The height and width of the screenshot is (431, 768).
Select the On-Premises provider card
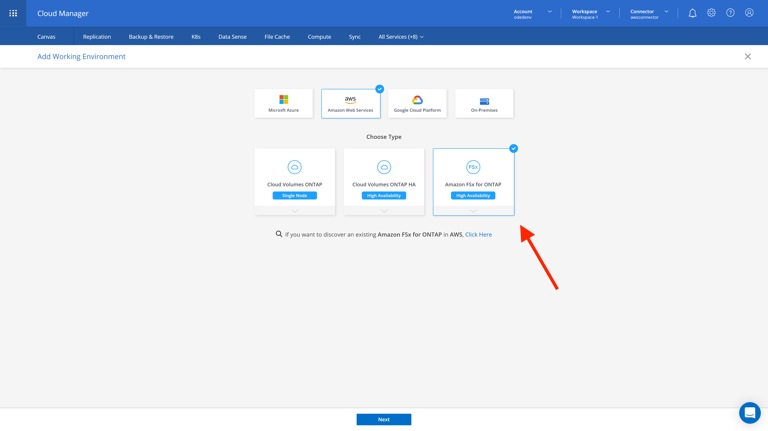coord(484,103)
